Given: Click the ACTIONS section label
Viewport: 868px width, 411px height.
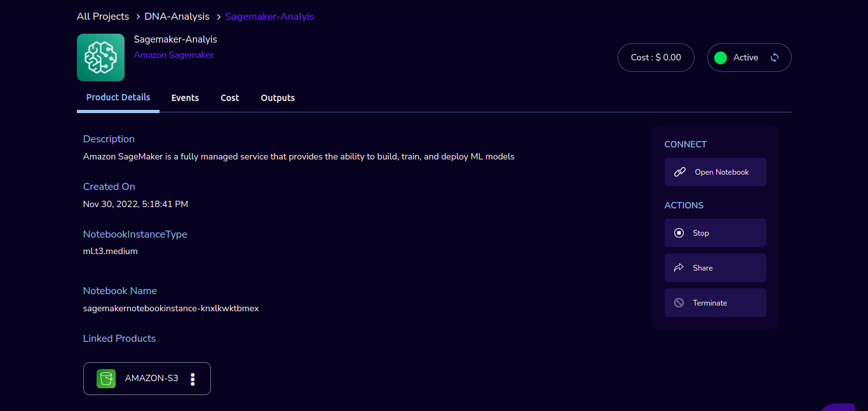Looking at the screenshot, I should [x=684, y=205].
